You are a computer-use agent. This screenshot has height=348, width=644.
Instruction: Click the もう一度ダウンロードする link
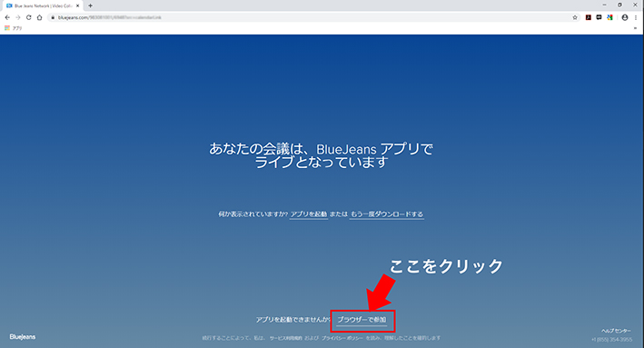pyautogui.click(x=386, y=214)
